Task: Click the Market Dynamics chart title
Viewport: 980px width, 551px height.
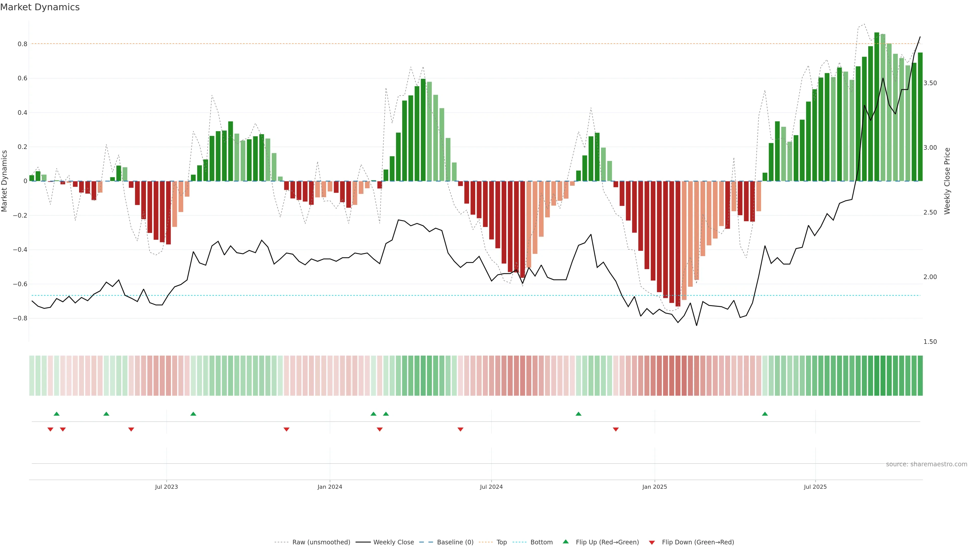Action: (x=40, y=7)
